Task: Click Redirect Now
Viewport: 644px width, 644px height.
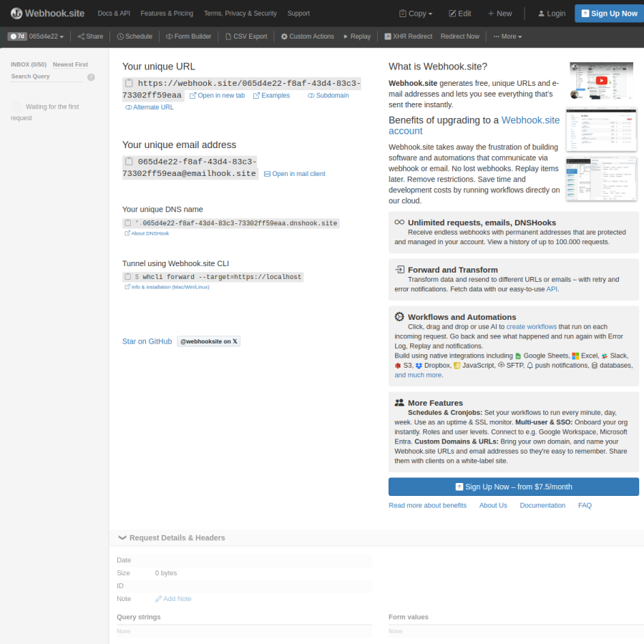Action: (460, 36)
